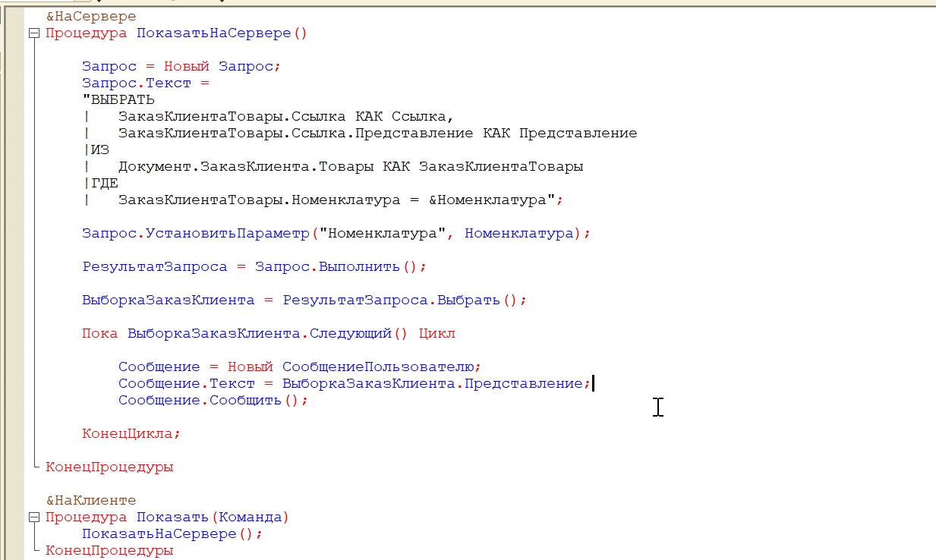The height and width of the screenshot is (560, 936).
Task: Click 'КонецПроцедуры' after КонецЦикла
Action: 109,467
